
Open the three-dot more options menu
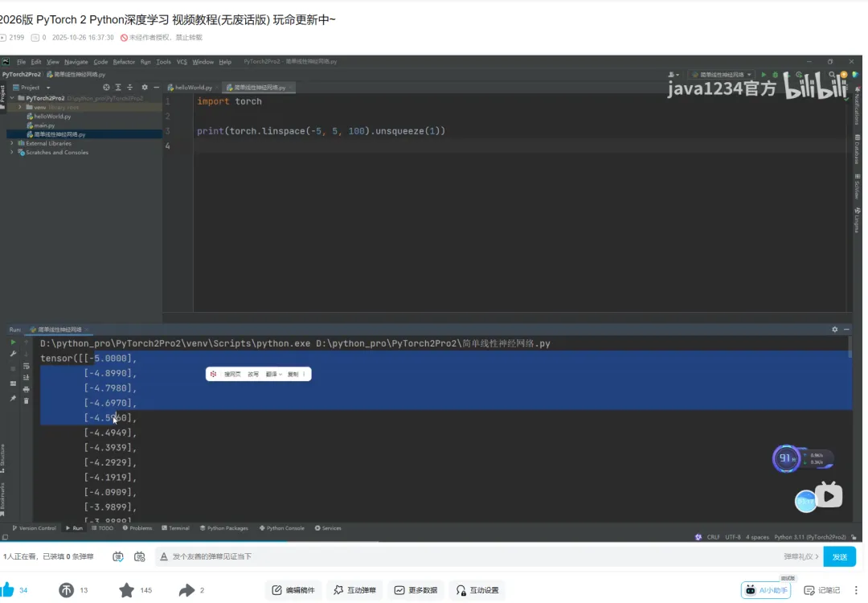point(856,590)
